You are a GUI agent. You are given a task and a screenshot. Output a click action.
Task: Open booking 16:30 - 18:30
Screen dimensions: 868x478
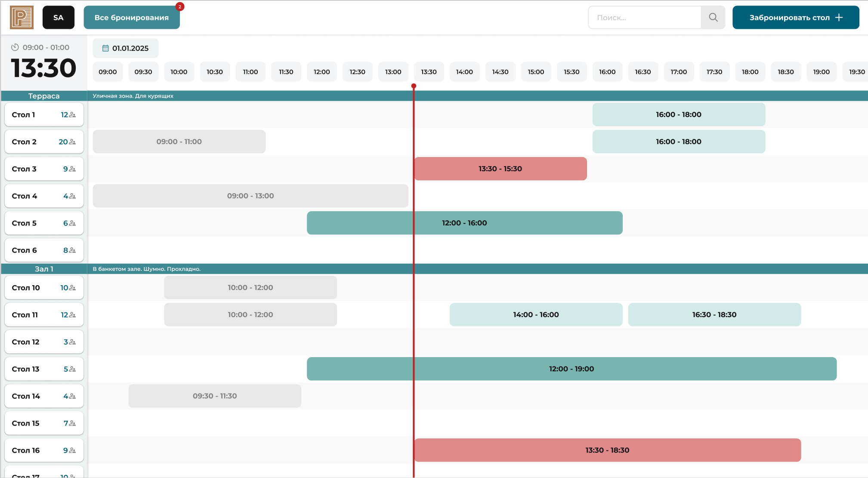coord(714,315)
